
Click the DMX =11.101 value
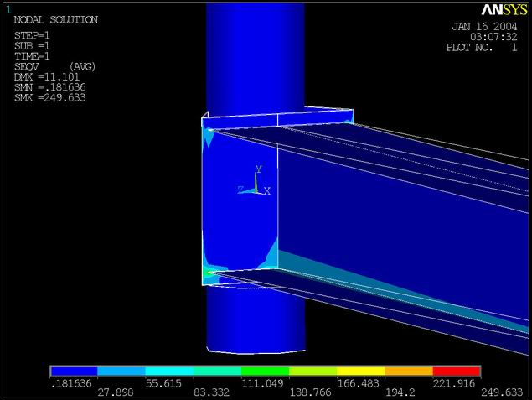click(46, 77)
